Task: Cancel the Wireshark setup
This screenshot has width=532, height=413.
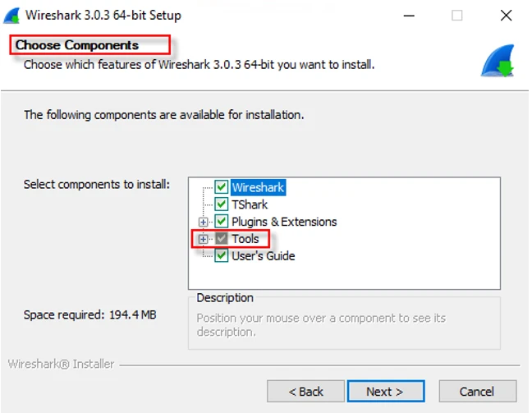Action: 477,392
